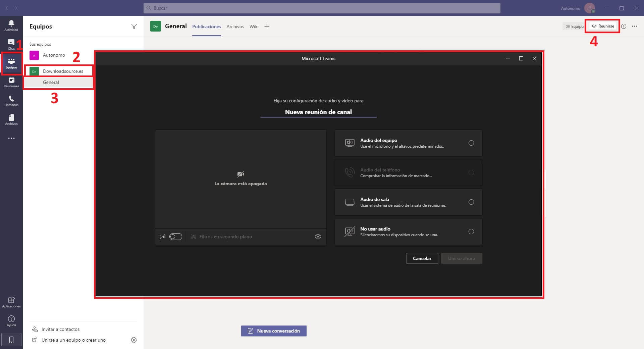Select Audio de sala radio option
The width and height of the screenshot is (644, 349).
click(471, 202)
